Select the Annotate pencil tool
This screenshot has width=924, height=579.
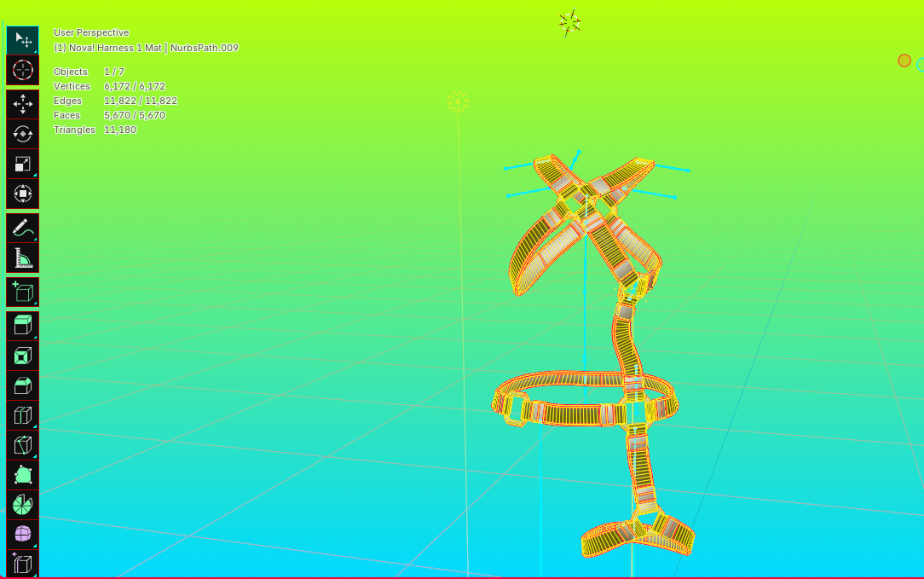point(22,229)
